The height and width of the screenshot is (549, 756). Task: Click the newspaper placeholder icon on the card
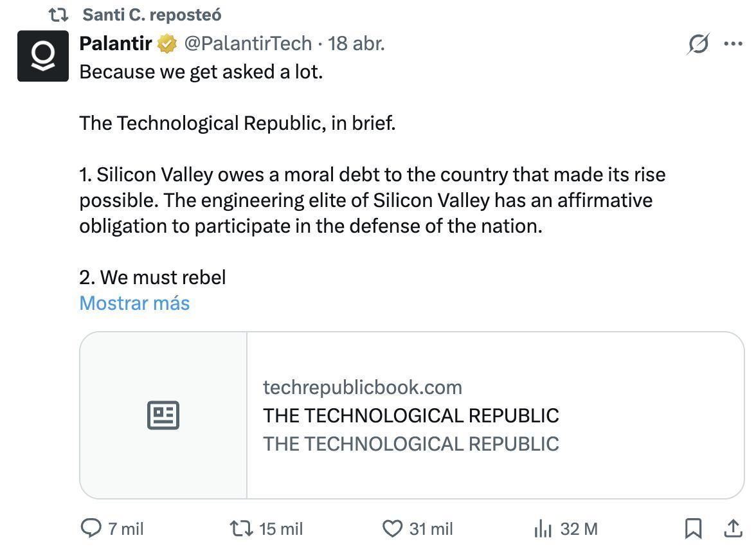click(x=163, y=415)
